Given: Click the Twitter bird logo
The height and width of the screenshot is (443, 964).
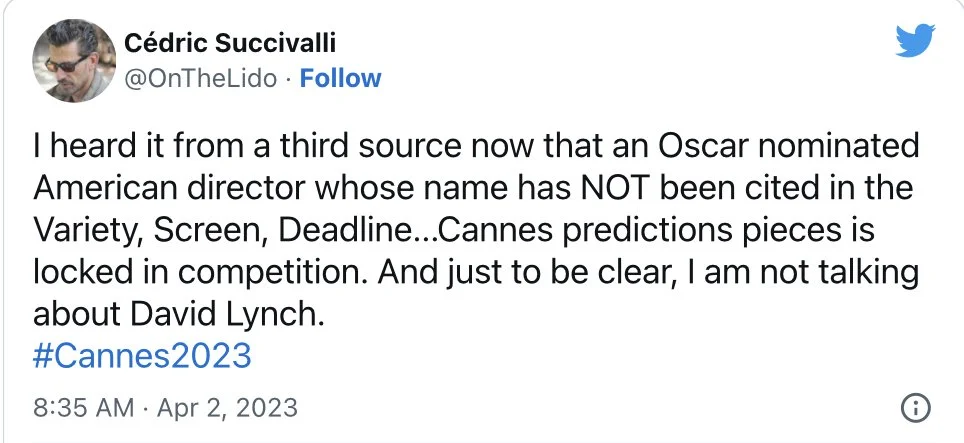Looking at the screenshot, I should (914, 41).
